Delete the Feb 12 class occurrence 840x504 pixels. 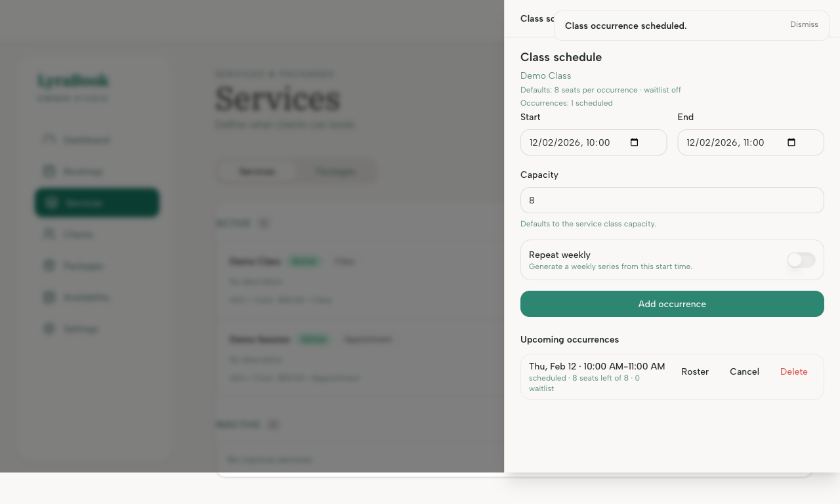point(793,371)
